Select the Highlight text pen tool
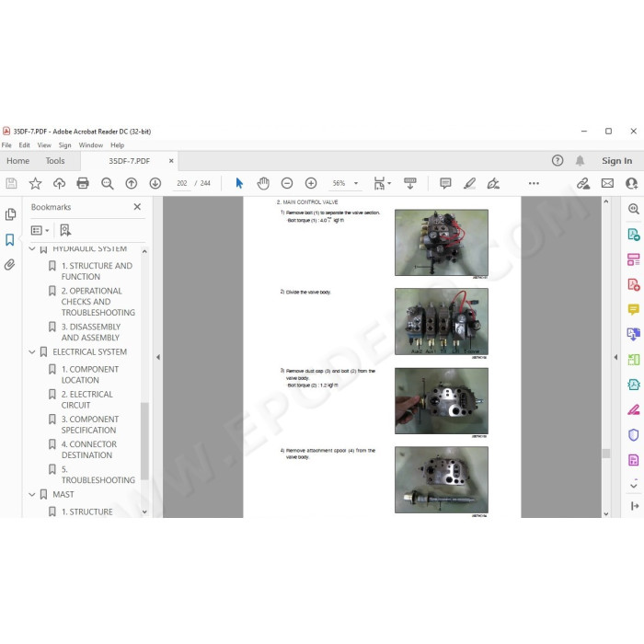This screenshot has width=644, height=644. coord(469,183)
